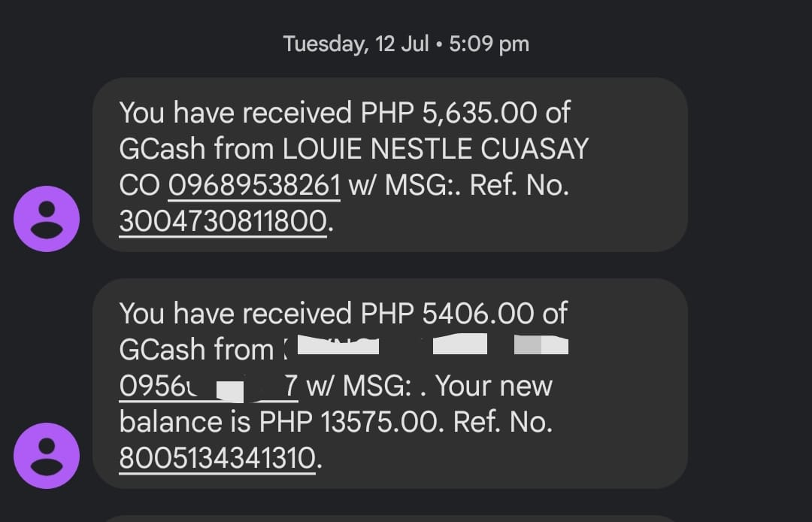Click 'You have received' in the first message
The image size is (812, 522).
click(235, 113)
